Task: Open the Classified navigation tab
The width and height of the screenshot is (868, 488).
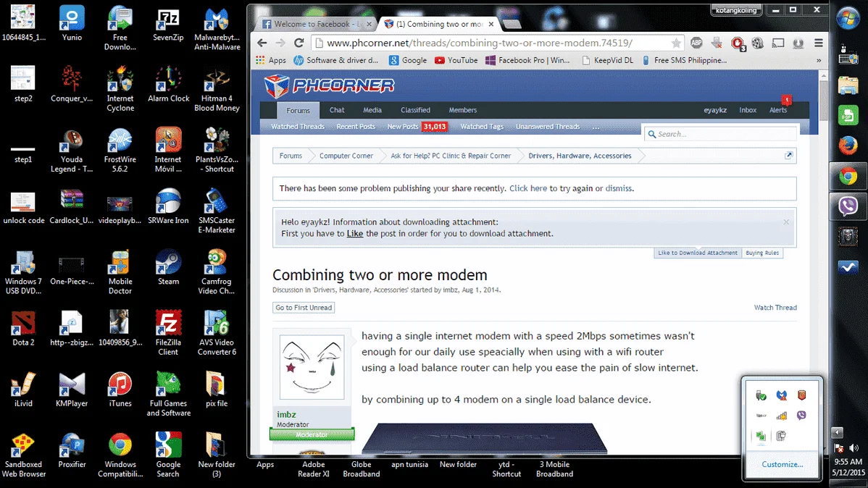Action: [415, 110]
